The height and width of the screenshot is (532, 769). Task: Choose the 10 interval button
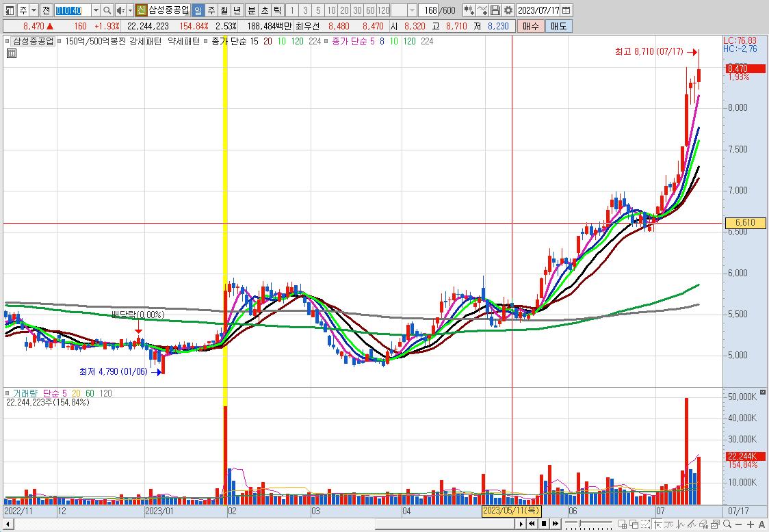click(x=332, y=10)
